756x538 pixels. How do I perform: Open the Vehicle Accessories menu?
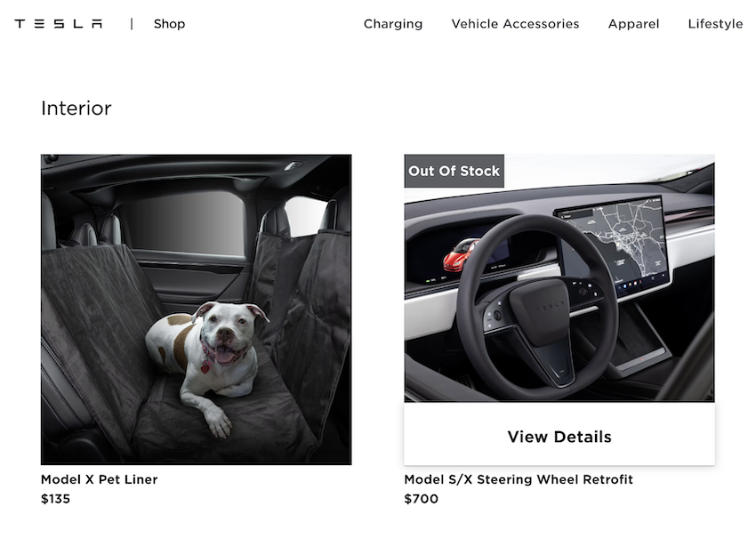pyautogui.click(x=515, y=24)
